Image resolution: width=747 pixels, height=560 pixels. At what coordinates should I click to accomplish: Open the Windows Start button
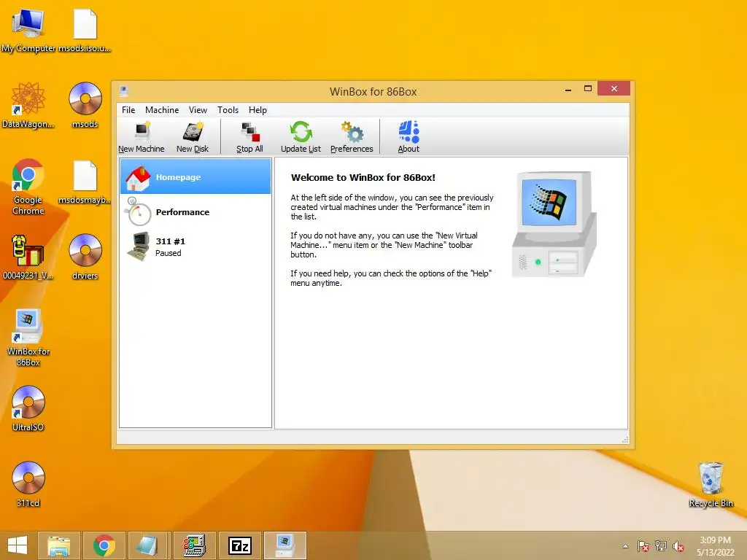(x=18, y=545)
